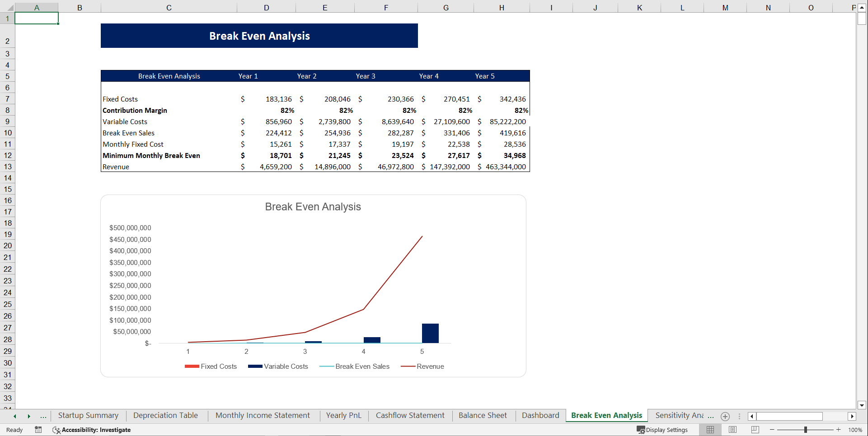Open Display Settings in status bar
Screen dimensions: 868x436
pos(662,430)
